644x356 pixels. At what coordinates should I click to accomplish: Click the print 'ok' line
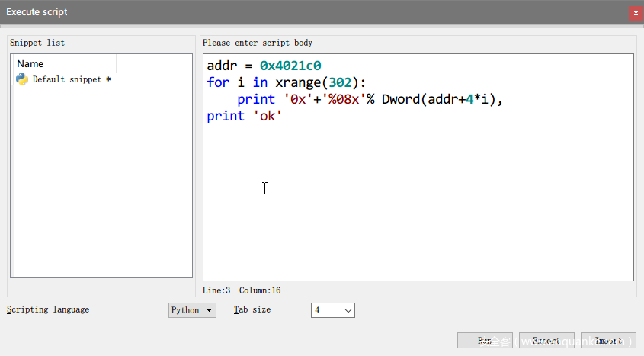[244, 116]
